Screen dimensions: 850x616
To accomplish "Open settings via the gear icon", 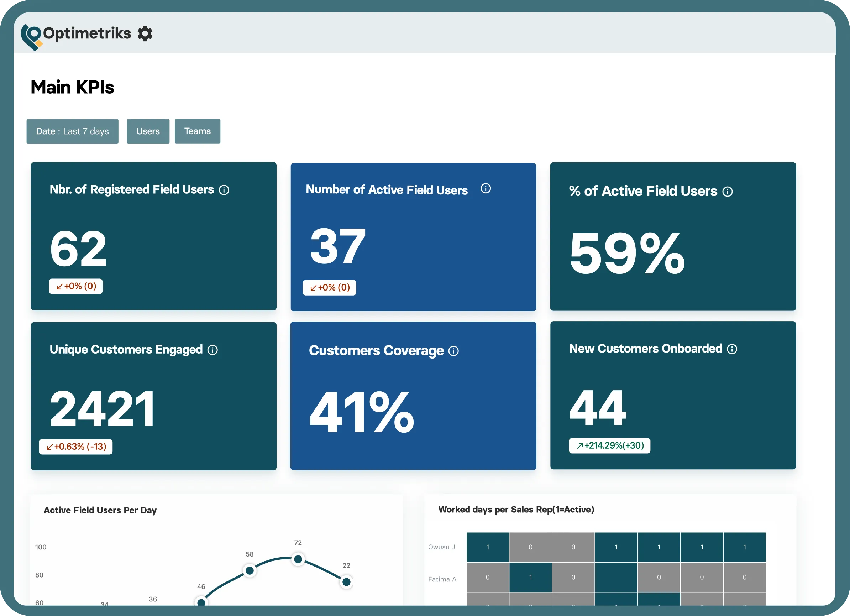I will click(145, 33).
